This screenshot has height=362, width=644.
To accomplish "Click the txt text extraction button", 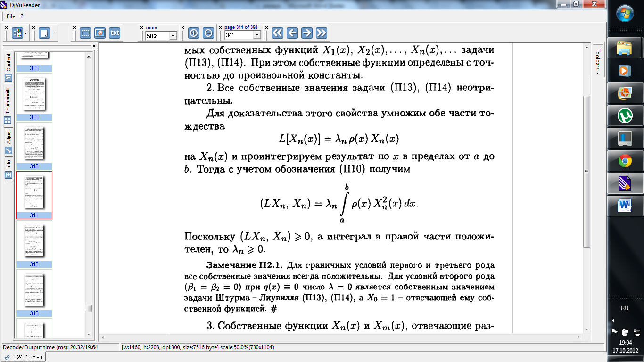I will pyautogui.click(x=115, y=33).
